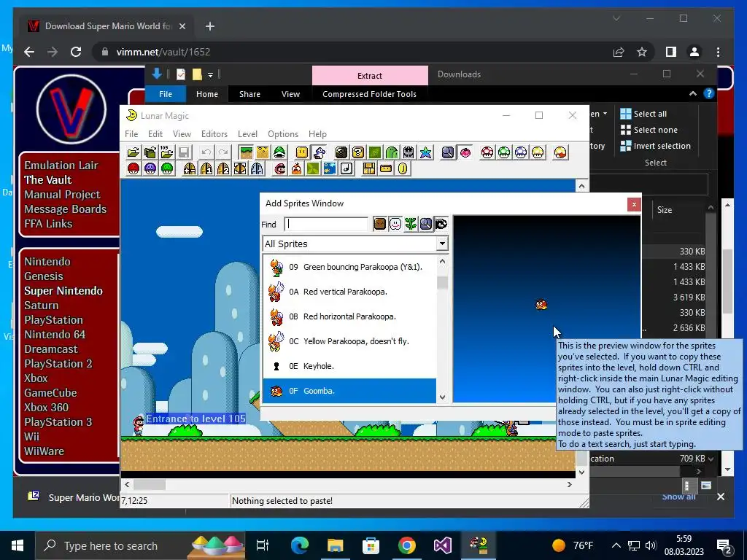
Task: Bookmark this page with the star icon
Action: point(642,52)
